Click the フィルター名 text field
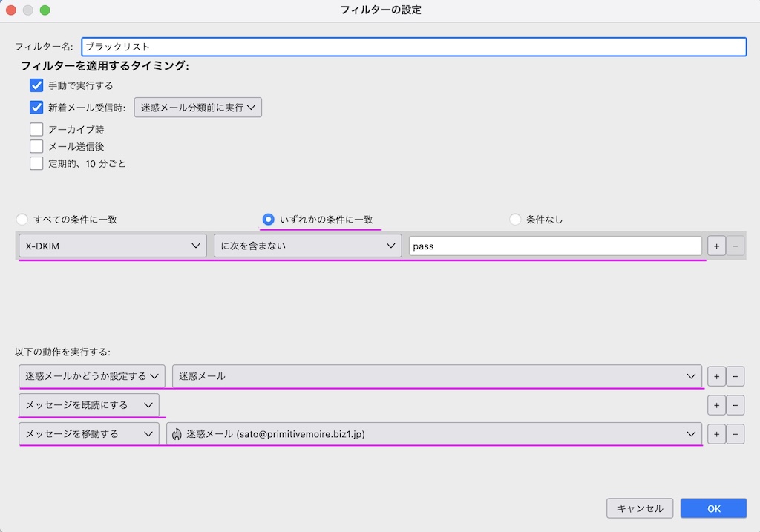The width and height of the screenshot is (760, 532). click(413, 47)
